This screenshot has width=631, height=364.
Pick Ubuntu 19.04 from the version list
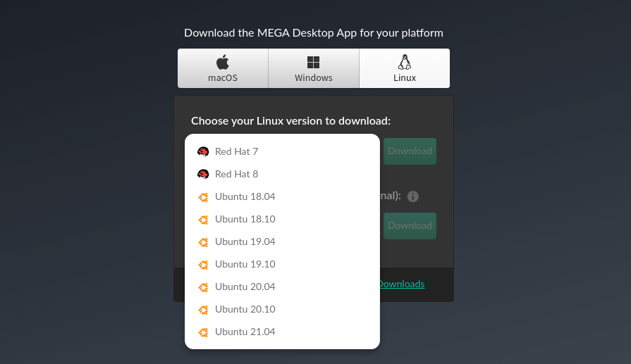245,241
